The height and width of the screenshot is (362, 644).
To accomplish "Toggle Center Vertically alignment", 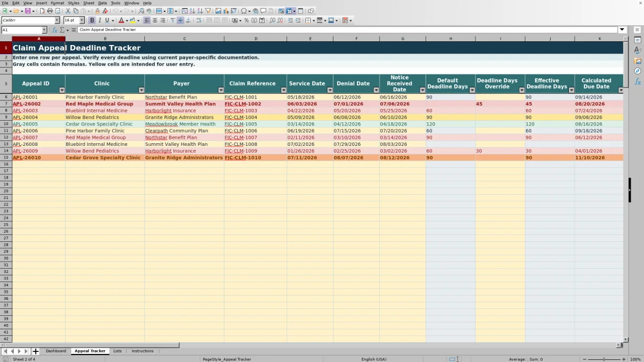I will (x=180, y=20).
